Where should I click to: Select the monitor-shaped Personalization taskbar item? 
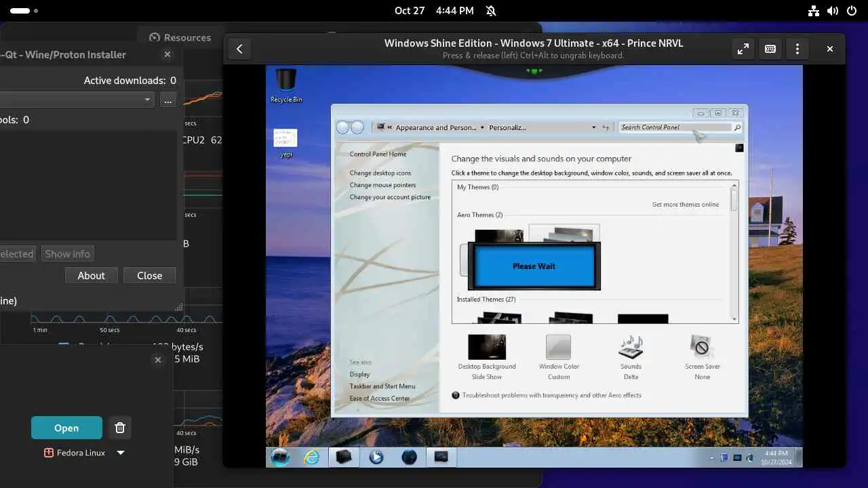coord(441,457)
